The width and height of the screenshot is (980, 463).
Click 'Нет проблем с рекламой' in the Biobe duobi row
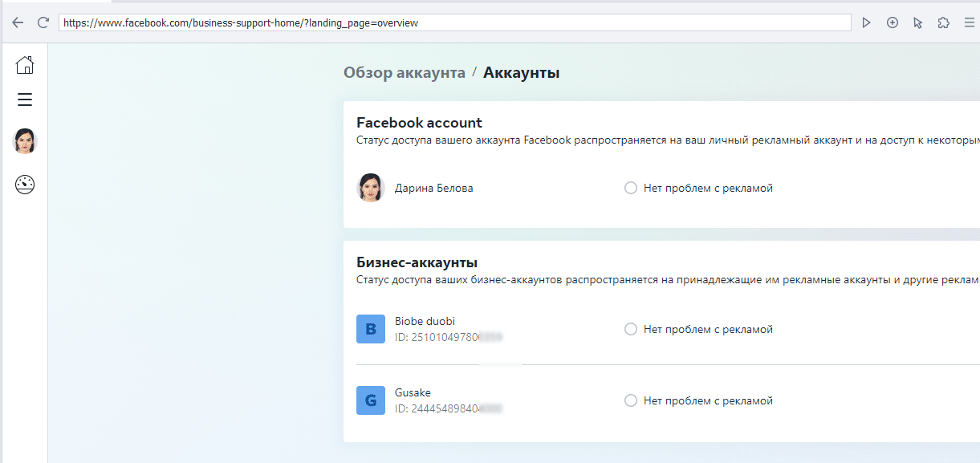click(x=708, y=329)
